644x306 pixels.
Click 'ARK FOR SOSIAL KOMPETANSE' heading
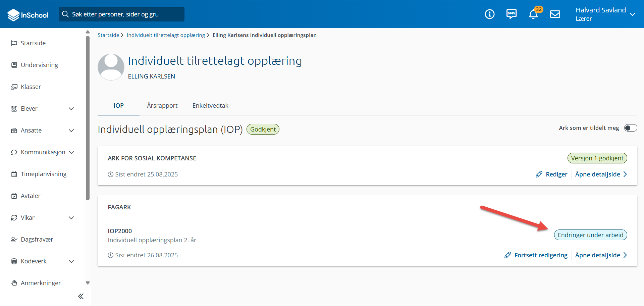(x=152, y=158)
